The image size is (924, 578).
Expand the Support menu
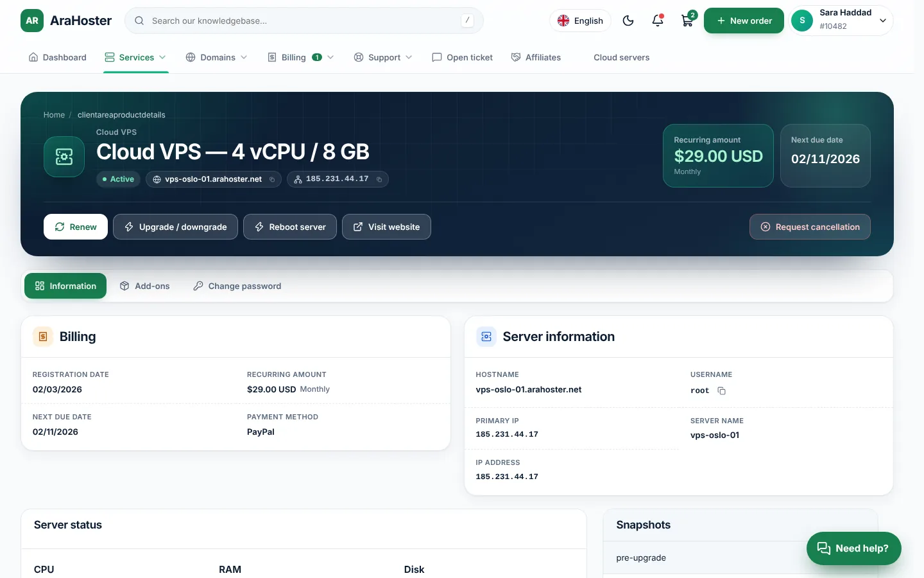click(383, 57)
